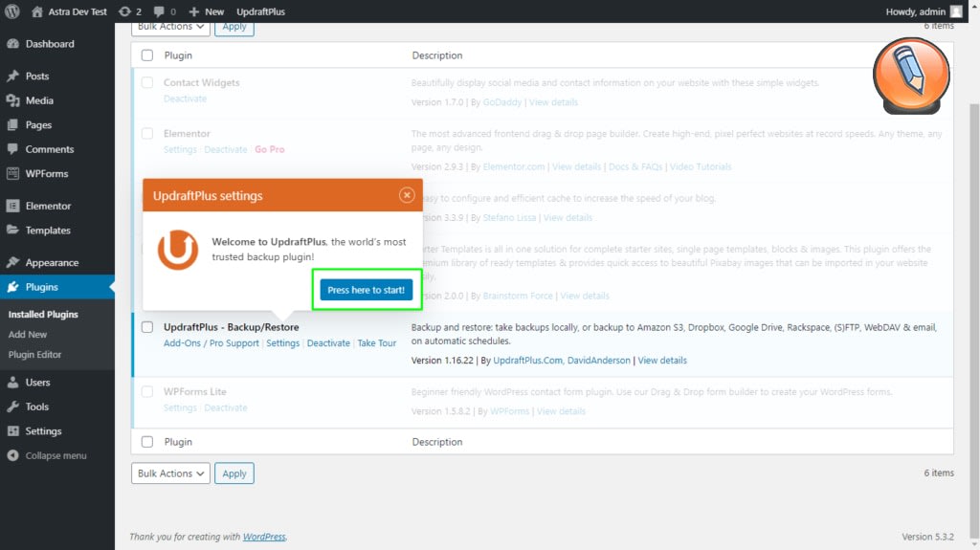980x550 pixels.
Task: Click Press here to start! button
Action: click(x=367, y=290)
